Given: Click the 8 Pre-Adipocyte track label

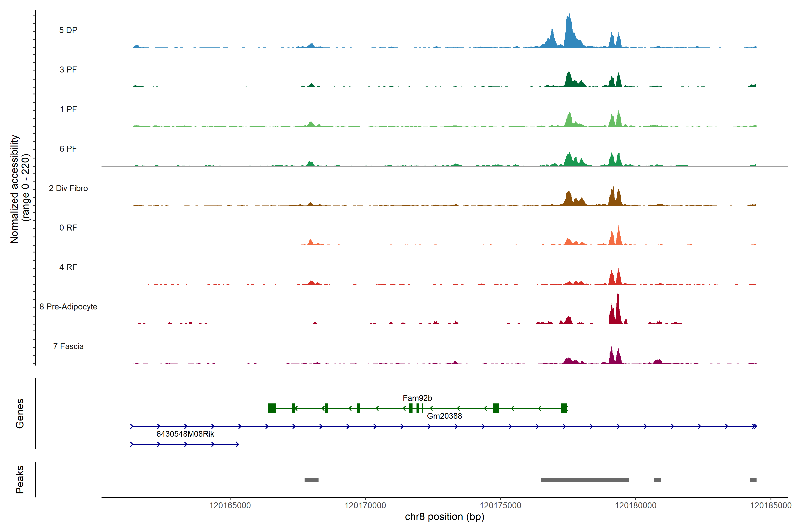Looking at the screenshot, I should pos(68,307).
